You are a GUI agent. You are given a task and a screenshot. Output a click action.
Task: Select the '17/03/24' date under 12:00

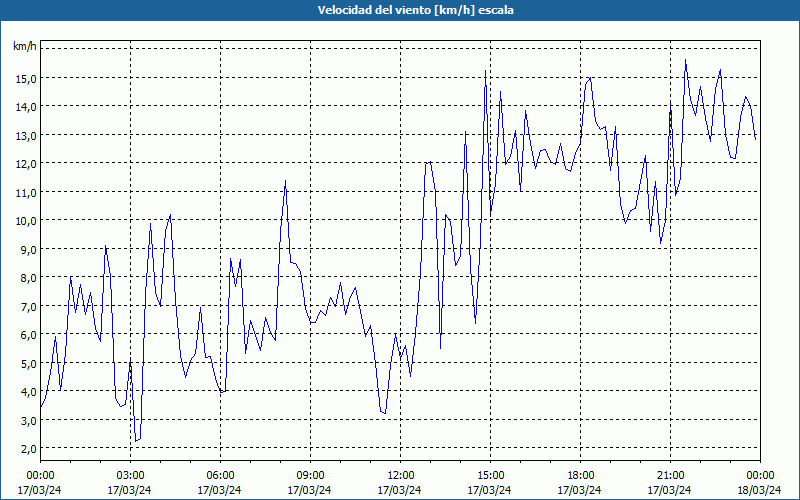tap(399, 490)
